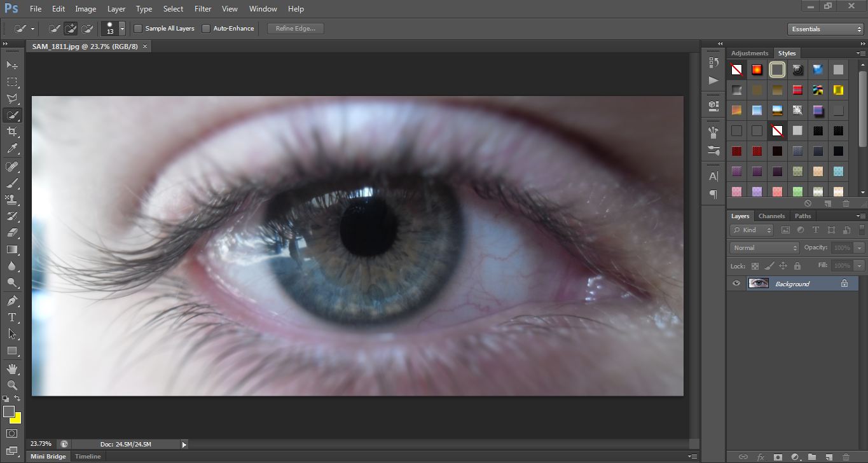Open the Window menu

[263, 9]
